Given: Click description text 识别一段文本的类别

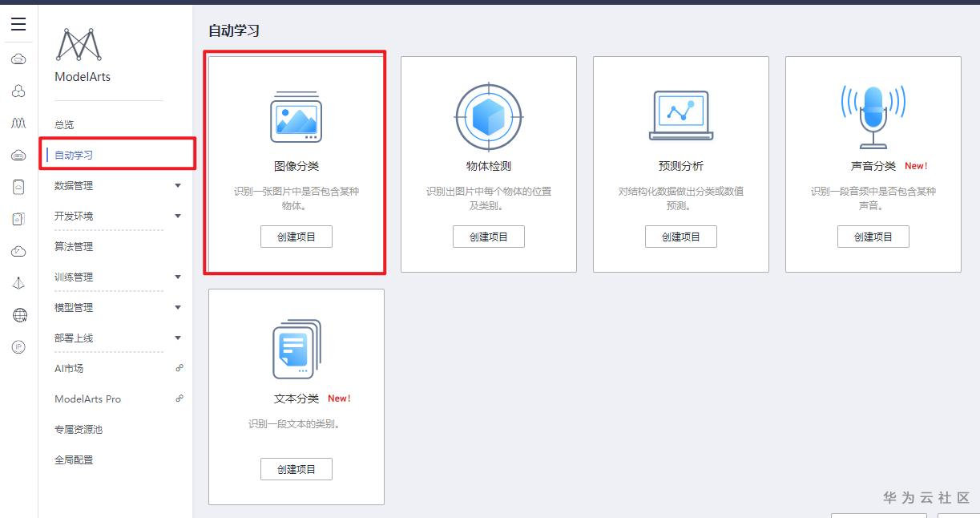Looking at the screenshot, I should click(296, 424).
